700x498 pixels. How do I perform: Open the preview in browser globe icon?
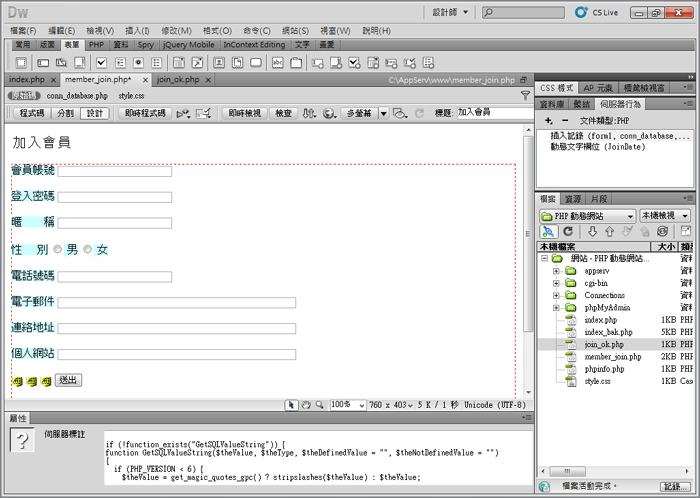[x=329, y=113]
